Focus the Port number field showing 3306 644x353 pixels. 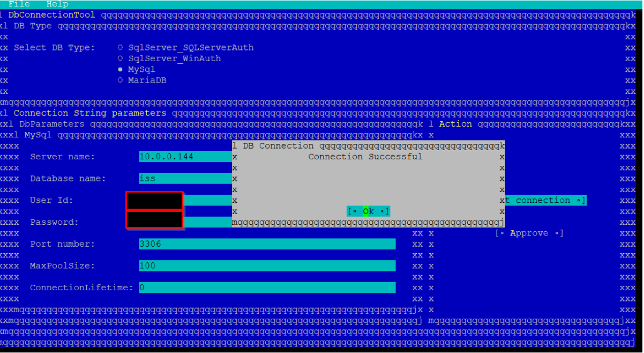(x=267, y=244)
